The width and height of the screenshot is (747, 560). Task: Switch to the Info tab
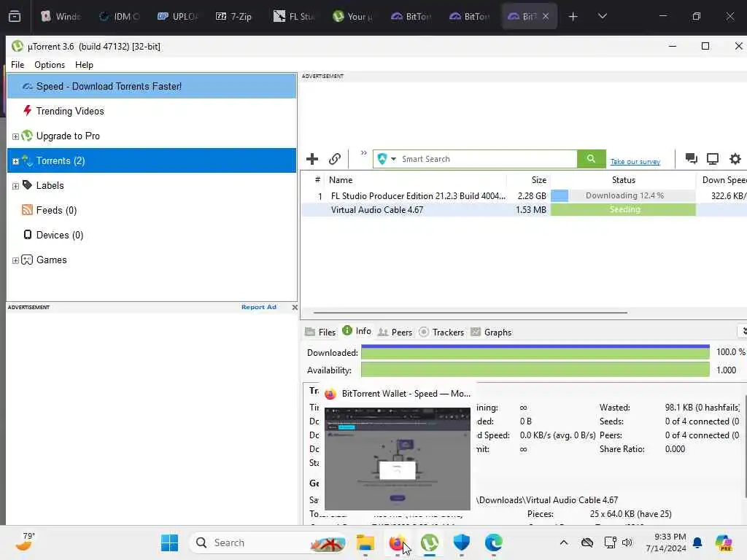[x=357, y=331]
